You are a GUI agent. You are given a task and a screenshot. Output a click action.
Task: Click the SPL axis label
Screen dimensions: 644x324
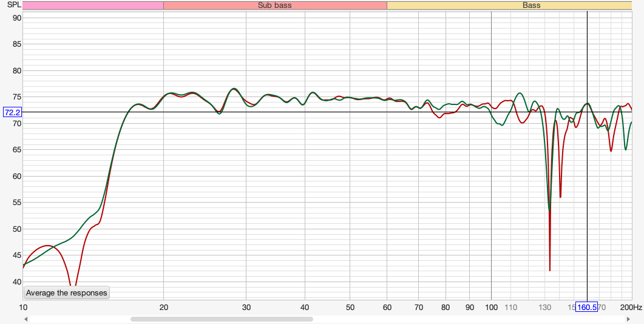(x=14, y=5)
